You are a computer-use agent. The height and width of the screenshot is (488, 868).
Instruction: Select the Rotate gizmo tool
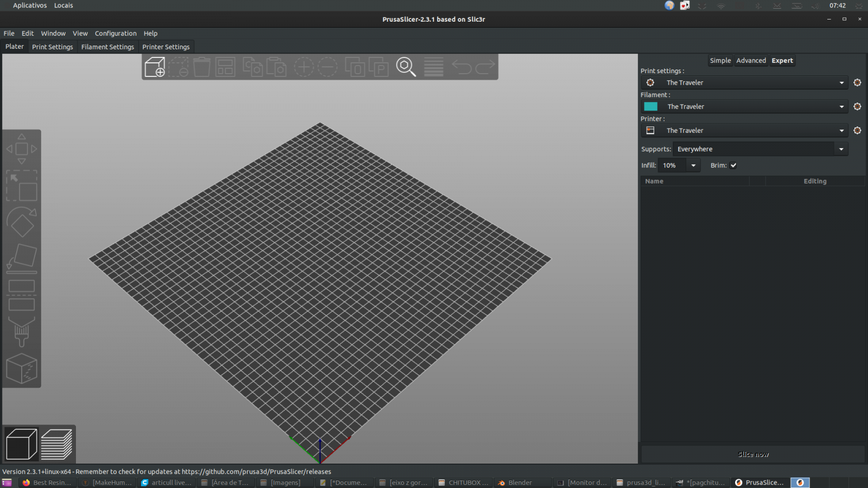pos(22,222)
